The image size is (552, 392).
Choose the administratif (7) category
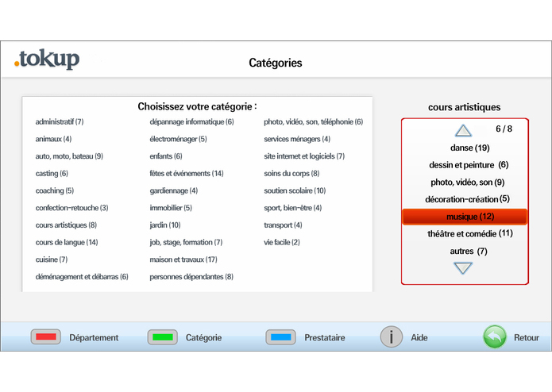(60, 121)
